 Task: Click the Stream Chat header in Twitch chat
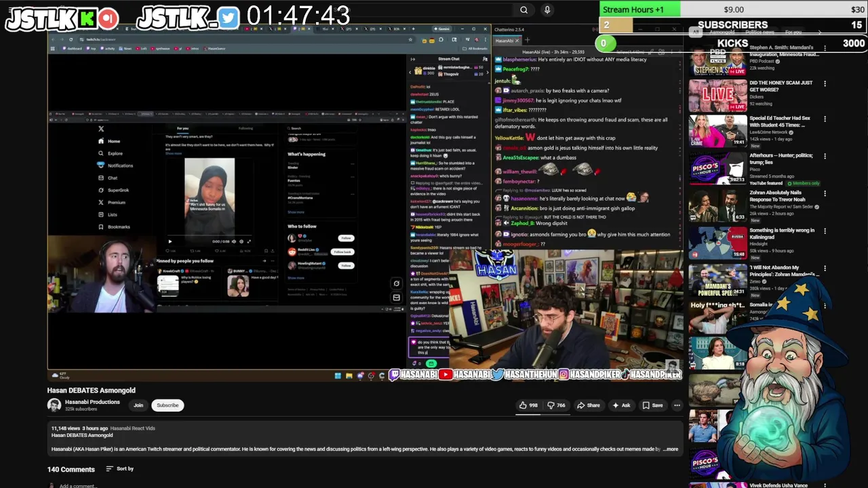point(448,59)
